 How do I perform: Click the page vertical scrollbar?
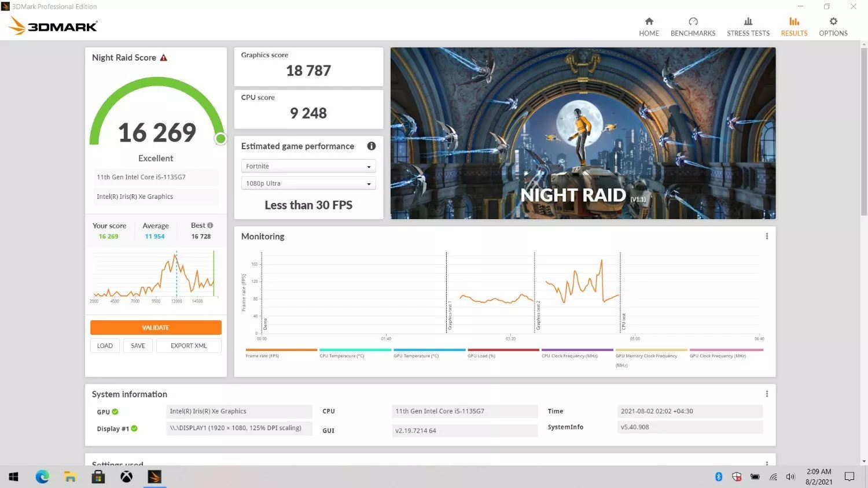point(864,131)
